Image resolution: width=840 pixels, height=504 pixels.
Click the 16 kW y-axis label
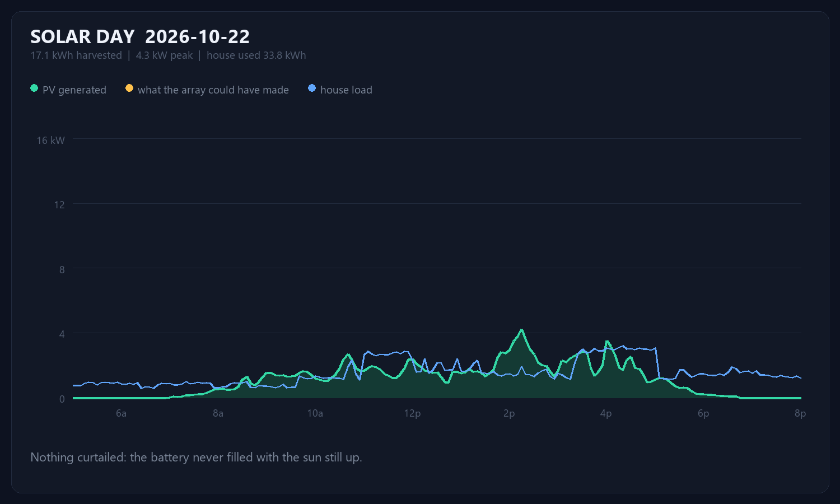coord(51,141)
